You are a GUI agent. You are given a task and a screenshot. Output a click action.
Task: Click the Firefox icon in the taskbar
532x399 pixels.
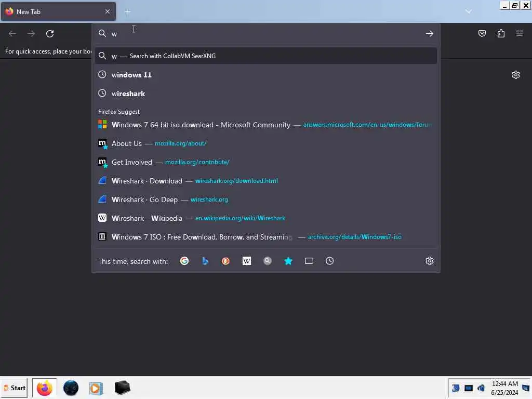[45, 388]
